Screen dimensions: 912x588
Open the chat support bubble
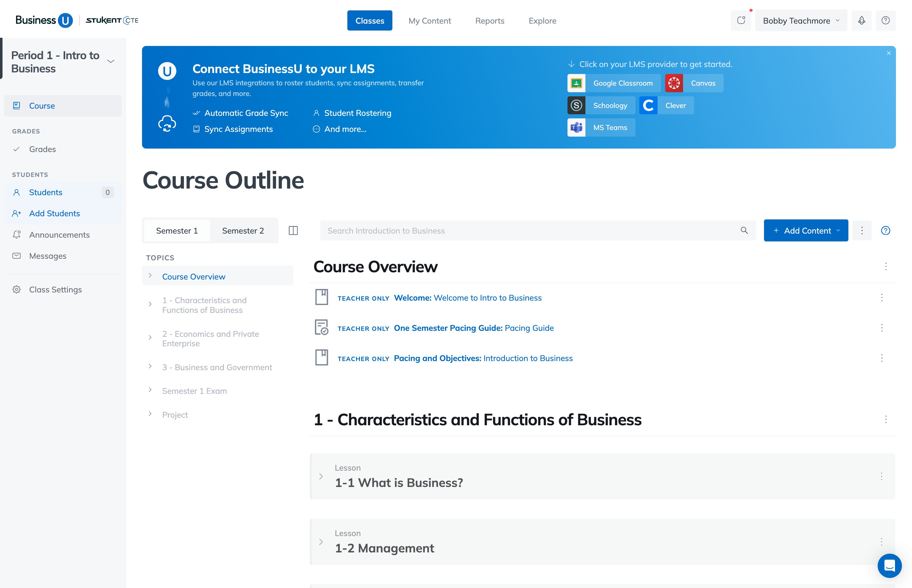click(889, 565)
